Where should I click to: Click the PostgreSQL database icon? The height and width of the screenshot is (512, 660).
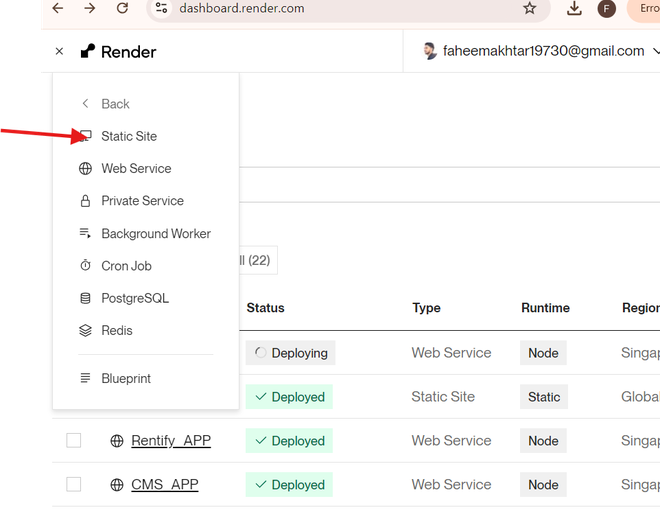85,298
